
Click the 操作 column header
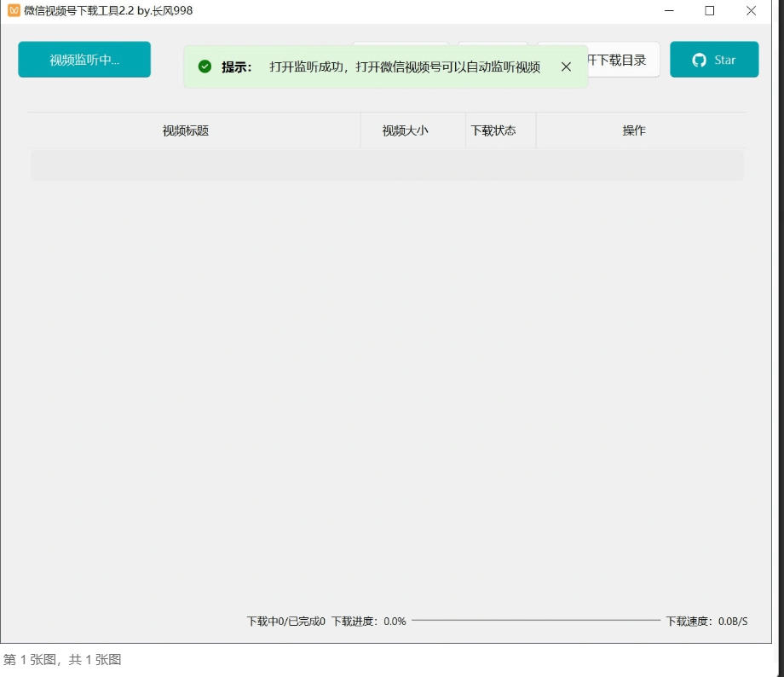tap(633, 130)
